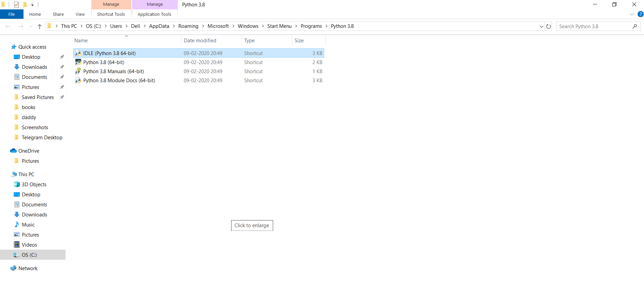Switch to the Share ribbon tab

click(x=58, y=14)
